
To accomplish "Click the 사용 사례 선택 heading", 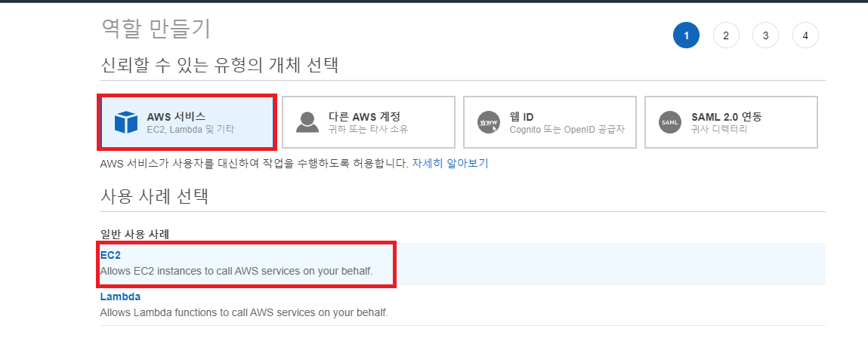I will point(154,196).
